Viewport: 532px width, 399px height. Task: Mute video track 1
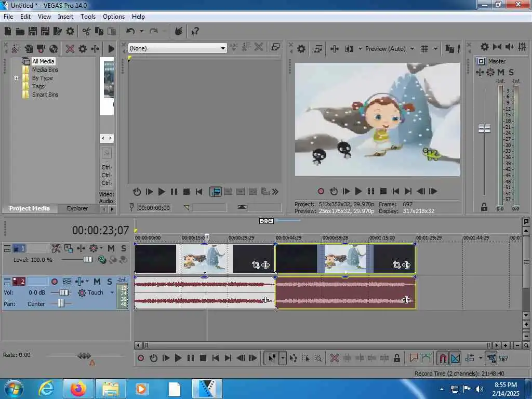pyautogui.click(x=111, y=248)
